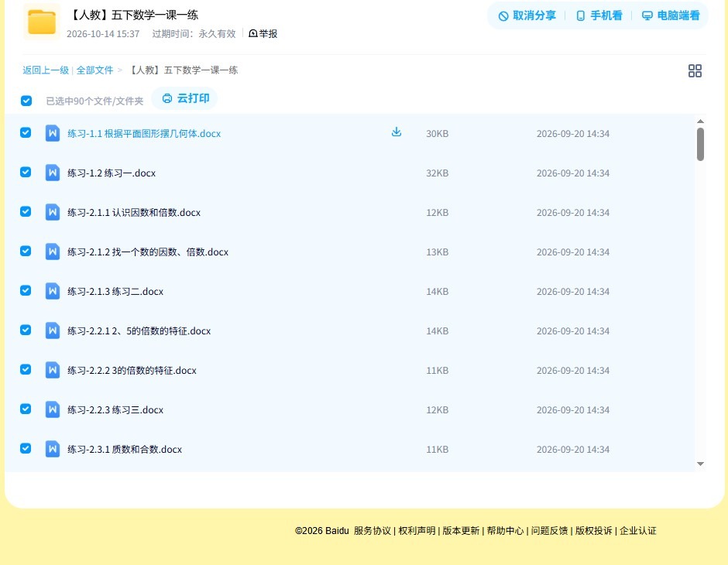Switch to grid view layout icon
Viewport: 728px width, 565px height.
pyautogui.click(x=695, y=71)
